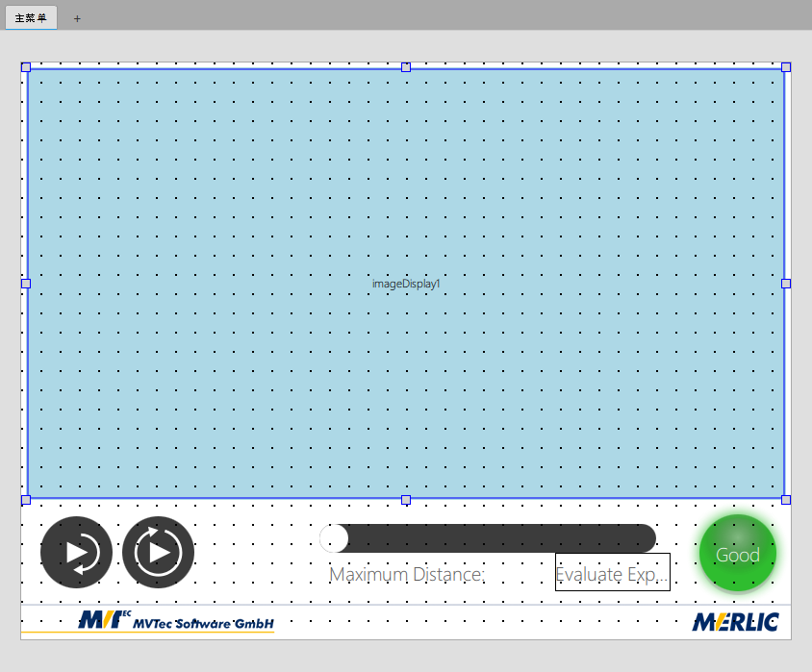Click the right-middle resize handle of imageDisplay1
This screenshot has height=672, width=812.
786,284
